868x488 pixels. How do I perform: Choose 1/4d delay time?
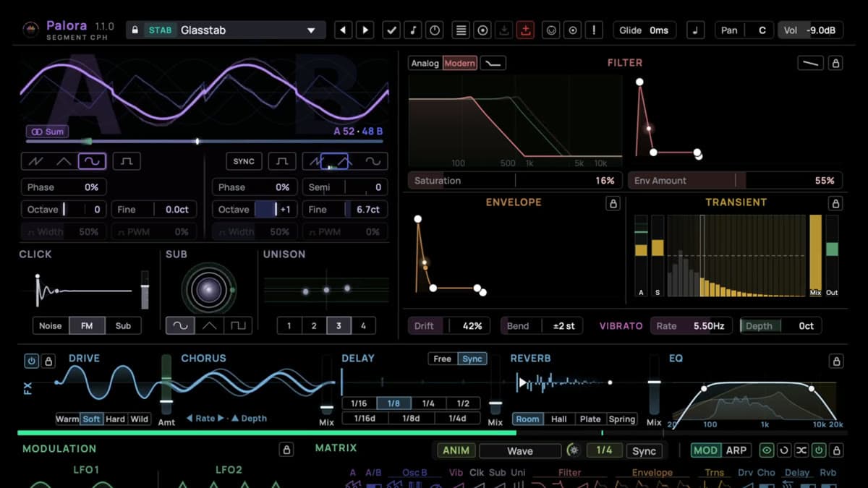point(457,418)
